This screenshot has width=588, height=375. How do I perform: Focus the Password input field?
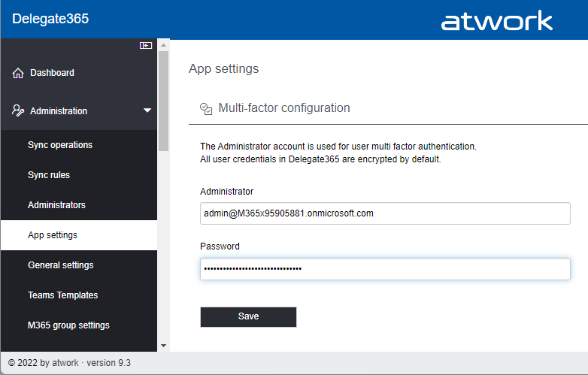385,269
